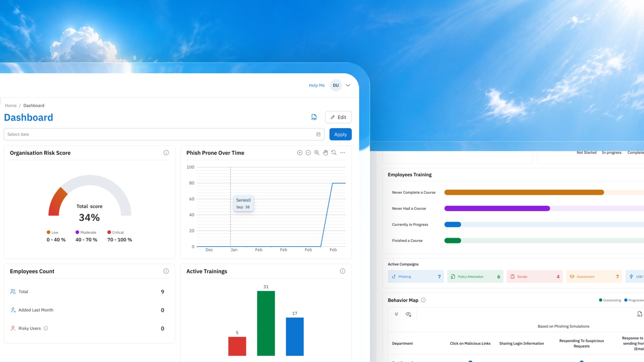
Task: Click the Never Complete a Course bar
Action: (x=524, y=192)
